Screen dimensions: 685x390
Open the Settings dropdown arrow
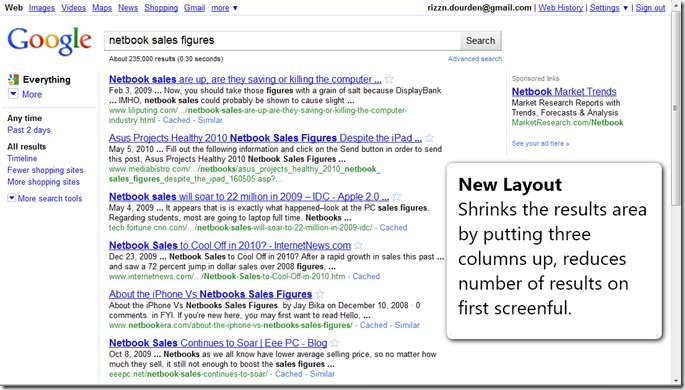pyautogui.click(x=626, y=8)
